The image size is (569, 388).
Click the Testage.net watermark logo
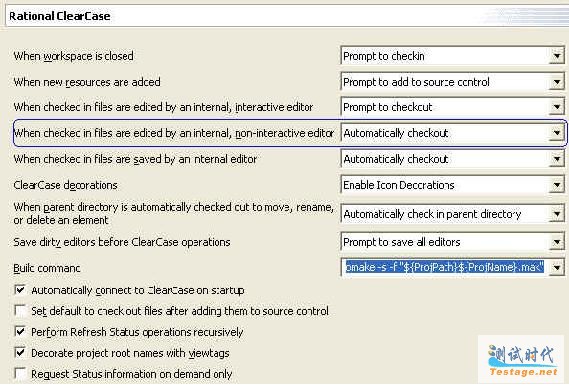(521, 360)
